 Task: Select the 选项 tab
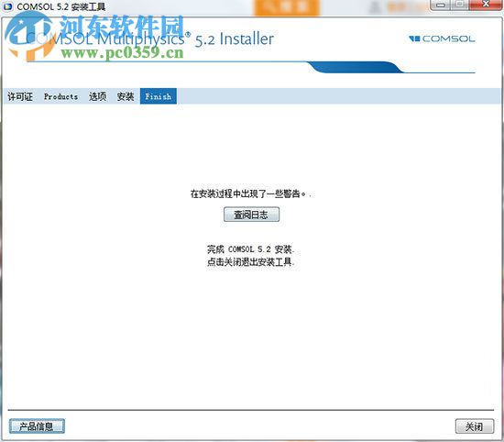click(97, 96)
